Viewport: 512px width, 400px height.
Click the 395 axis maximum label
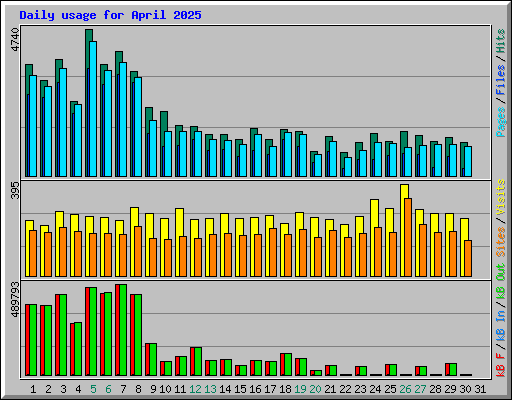[x=15, y=190]
